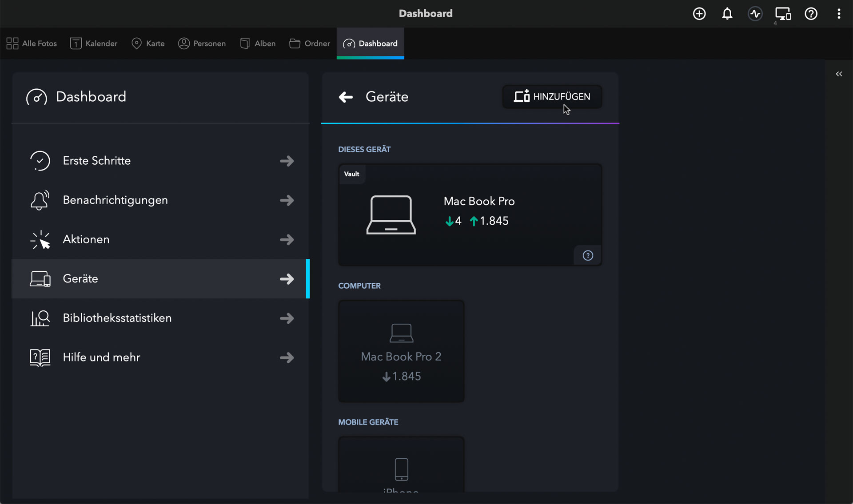Click arrow next to Aktionen

point(287,240)
